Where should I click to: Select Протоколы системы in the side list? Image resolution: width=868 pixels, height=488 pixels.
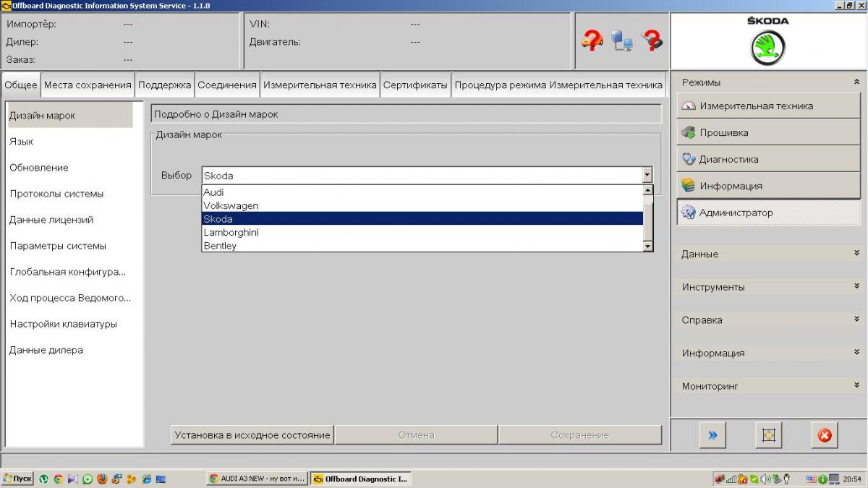[x=69, y=194]
